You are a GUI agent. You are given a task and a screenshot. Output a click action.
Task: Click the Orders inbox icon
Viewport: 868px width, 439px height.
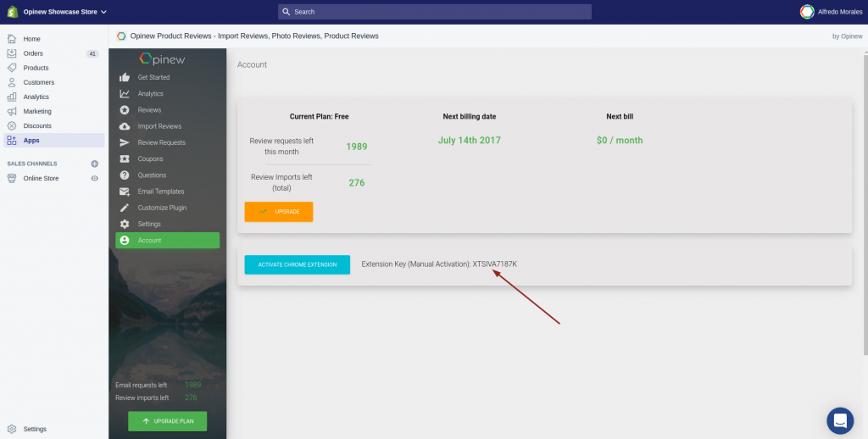[x=12, y=53]
